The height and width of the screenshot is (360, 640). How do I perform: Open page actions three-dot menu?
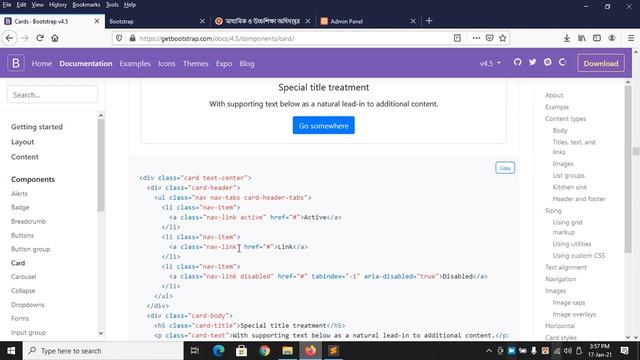click(476, 38)
